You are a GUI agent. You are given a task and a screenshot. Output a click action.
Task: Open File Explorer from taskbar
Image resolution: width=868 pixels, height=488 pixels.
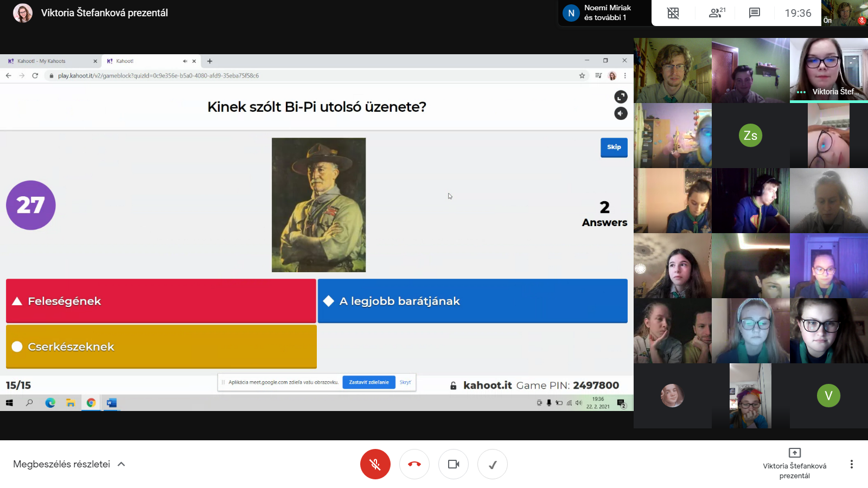click(71, 403)
